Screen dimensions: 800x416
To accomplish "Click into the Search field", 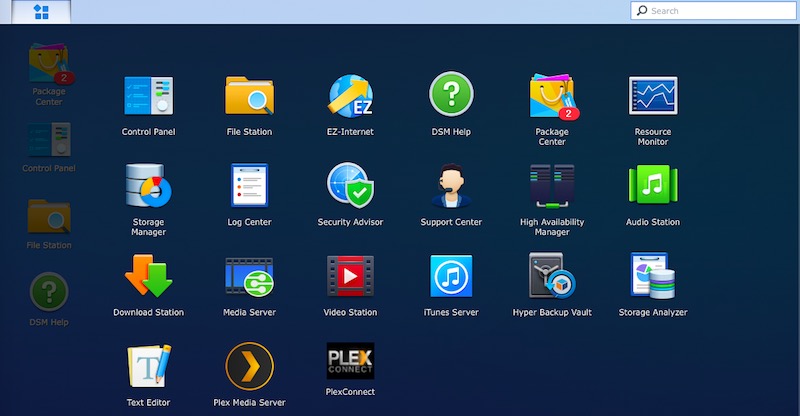I will [x=713, y=11].
